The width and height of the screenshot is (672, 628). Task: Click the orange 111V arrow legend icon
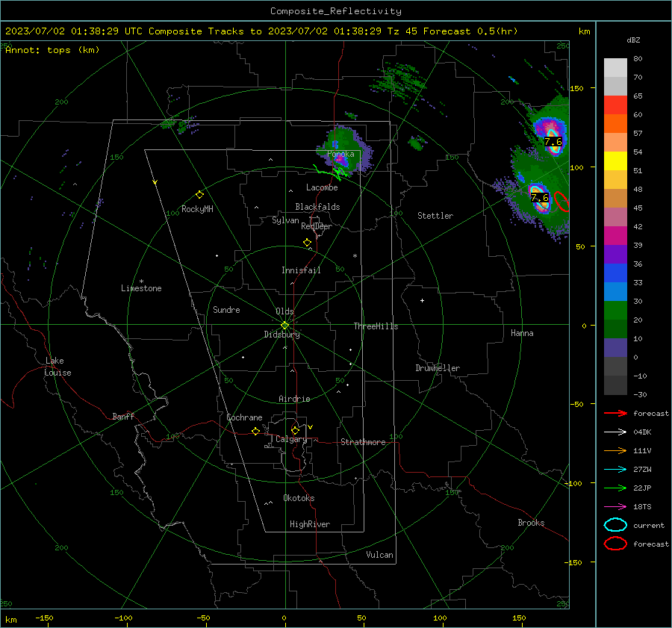coord(615,450)
